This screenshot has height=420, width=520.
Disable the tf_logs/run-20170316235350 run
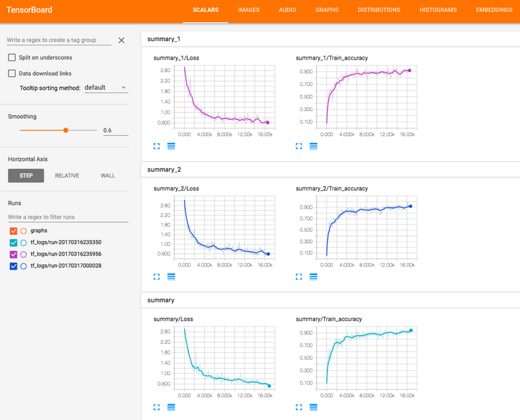click(x=14, y=243)
